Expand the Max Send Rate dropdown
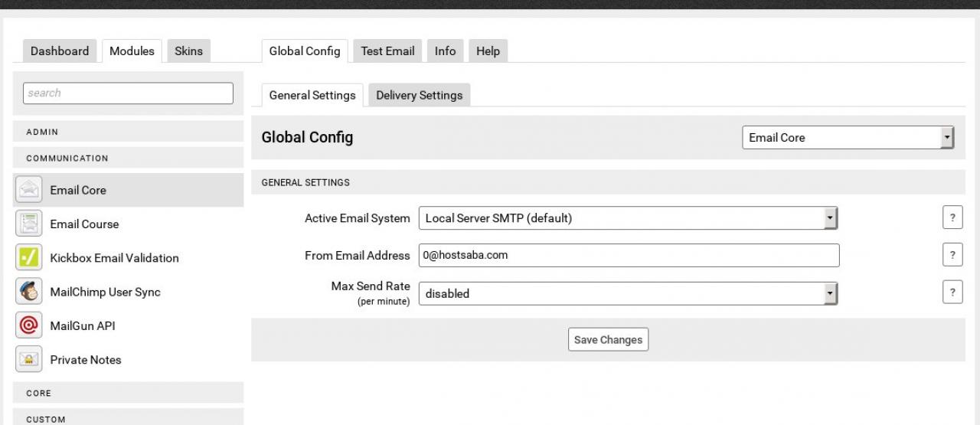This screenshot has width=980, height=425. [628, 293]
